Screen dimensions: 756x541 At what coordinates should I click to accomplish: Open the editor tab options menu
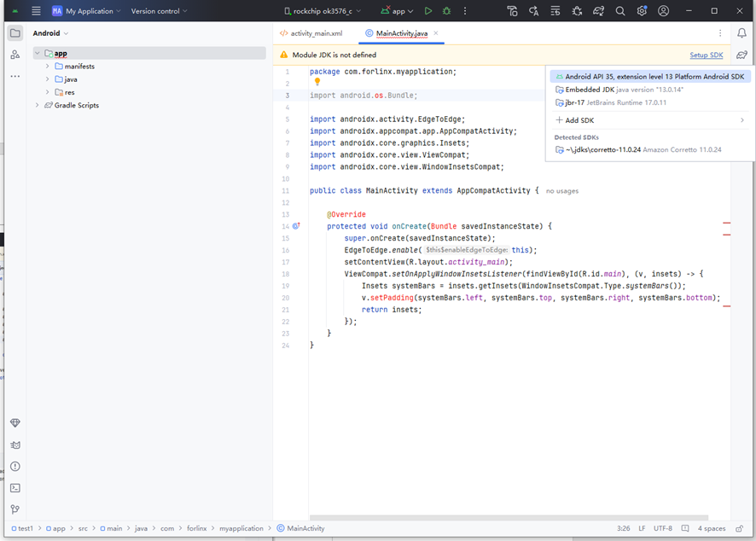[720, 33]
